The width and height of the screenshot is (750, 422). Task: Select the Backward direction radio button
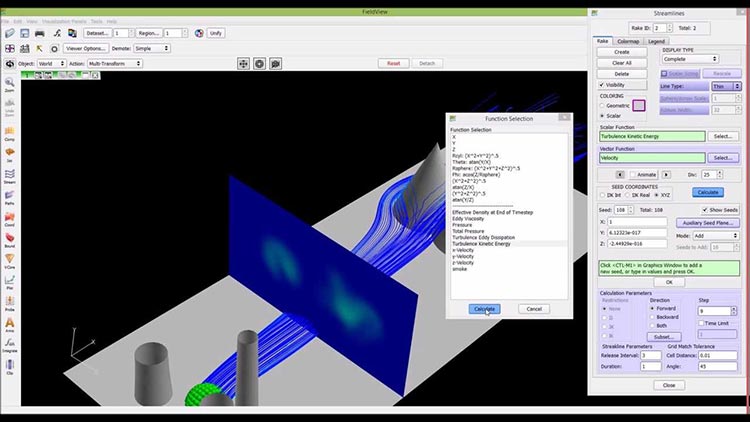[652, 317]
